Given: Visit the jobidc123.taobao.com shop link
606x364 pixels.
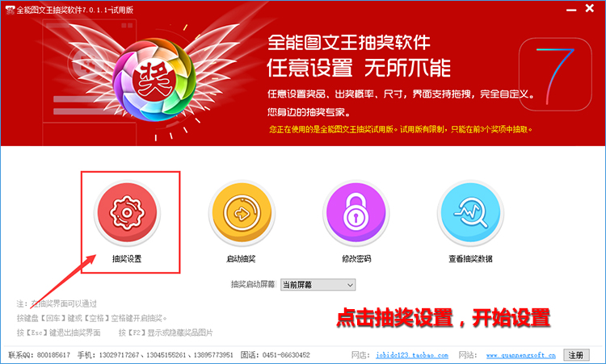Looking at the screenshot, I should click(x=412, y=355).
